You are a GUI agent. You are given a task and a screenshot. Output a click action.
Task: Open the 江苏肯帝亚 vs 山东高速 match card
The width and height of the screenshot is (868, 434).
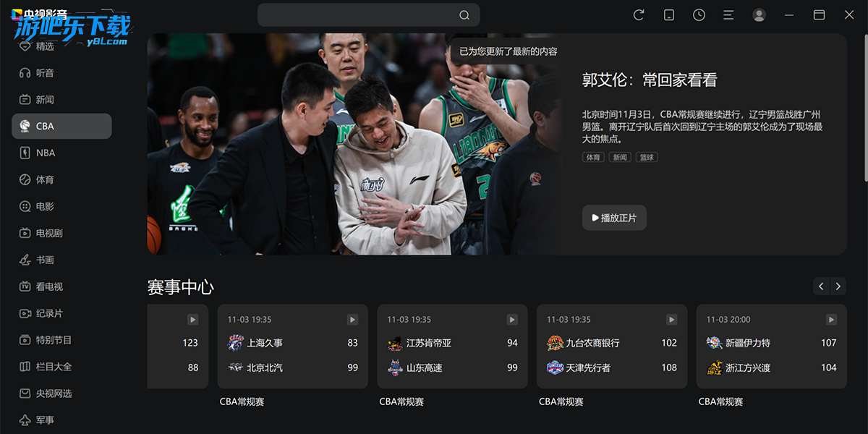[x=452, y=346]
